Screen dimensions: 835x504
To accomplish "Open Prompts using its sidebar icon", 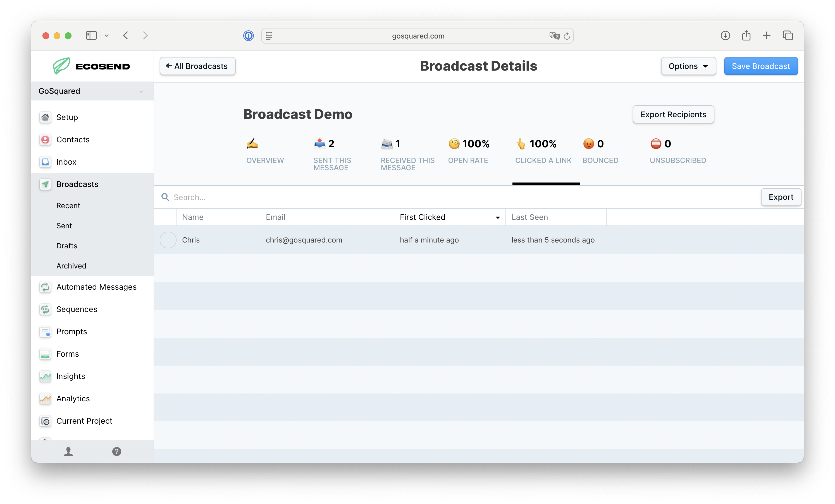I will pyautogui.click(x=46, y=332).
